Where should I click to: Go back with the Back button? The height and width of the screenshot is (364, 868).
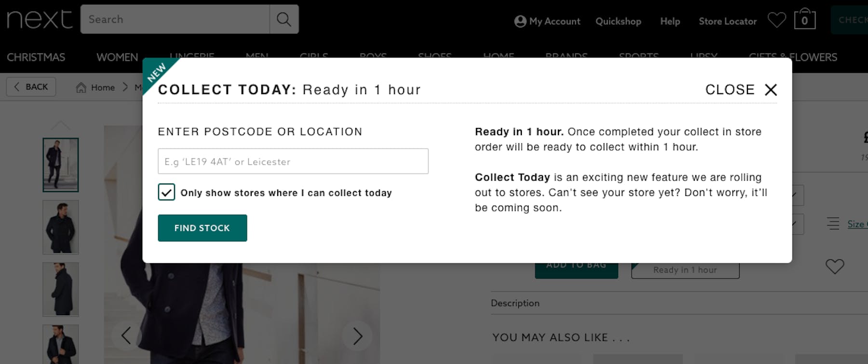31,87
